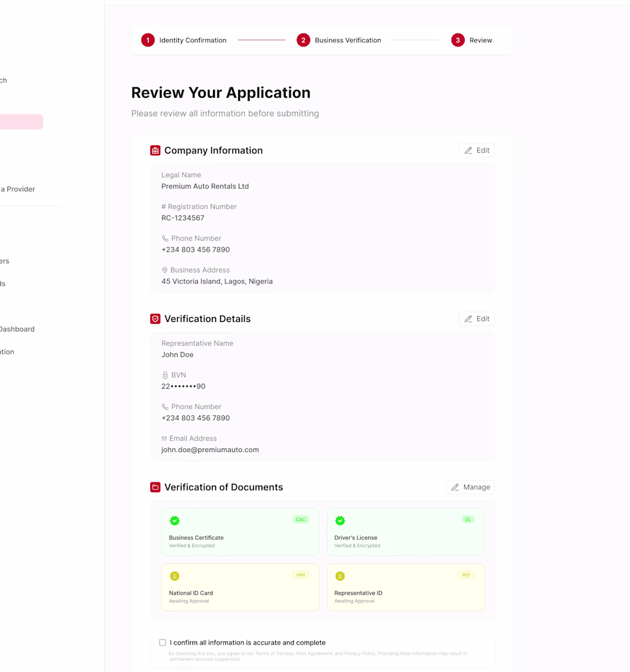Edit the Verification Details section
This screenshot has width=630, height=672.
[477, 319]
